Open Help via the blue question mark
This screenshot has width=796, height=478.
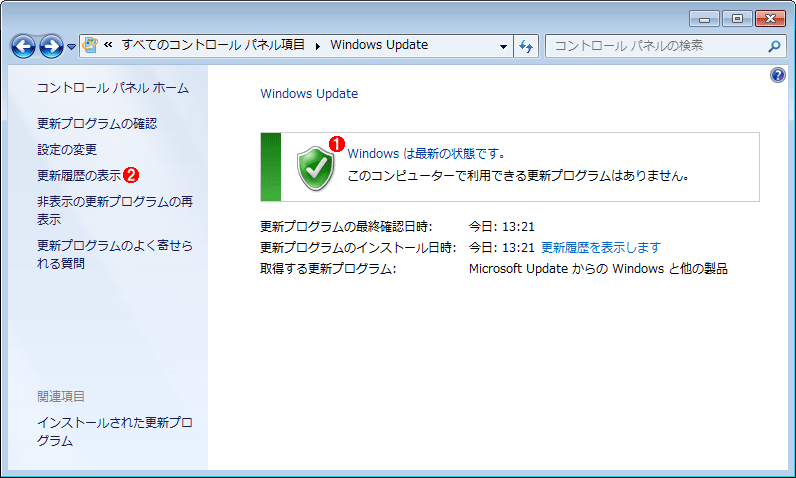pos(777,75)
